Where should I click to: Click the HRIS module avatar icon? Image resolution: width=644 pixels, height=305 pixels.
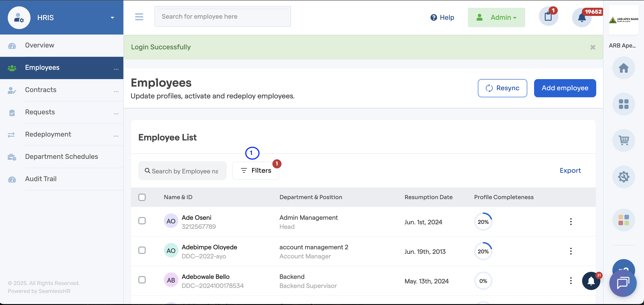[19, 18]
